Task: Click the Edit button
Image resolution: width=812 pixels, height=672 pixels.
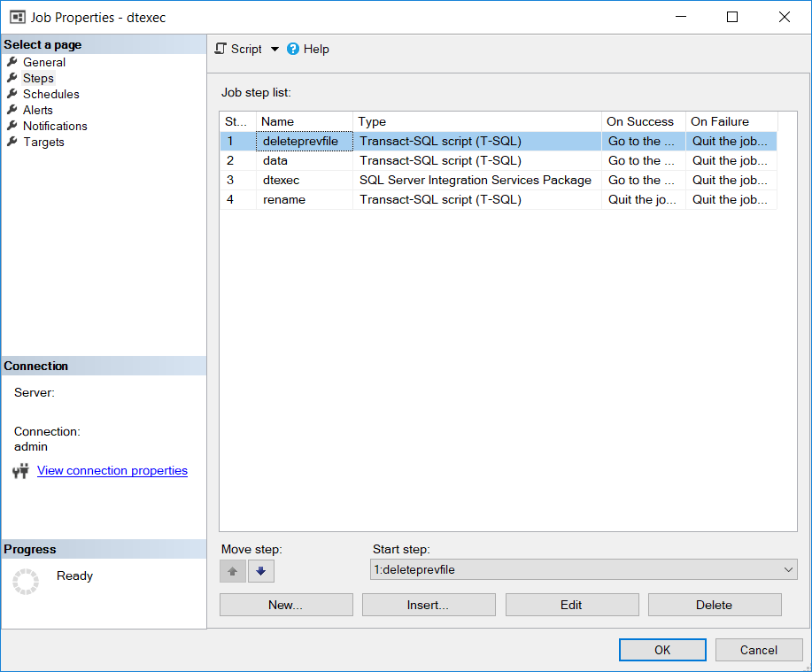Action: [x=571, y=604]
